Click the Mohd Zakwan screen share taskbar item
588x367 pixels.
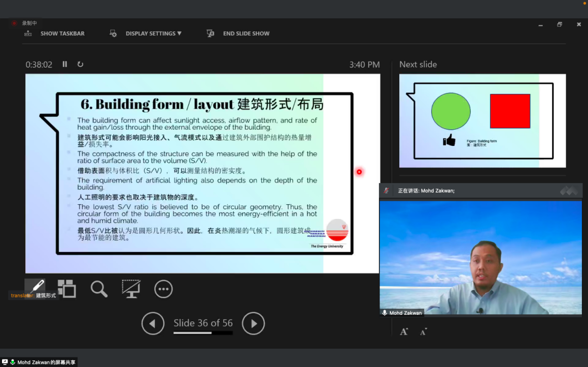tap(41, 362)
